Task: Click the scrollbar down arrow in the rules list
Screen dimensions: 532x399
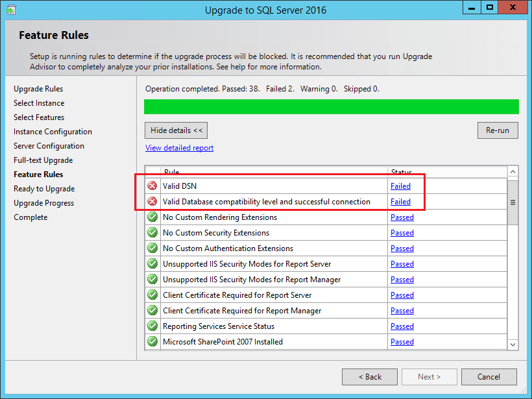Action: click(x=512, y=345)
